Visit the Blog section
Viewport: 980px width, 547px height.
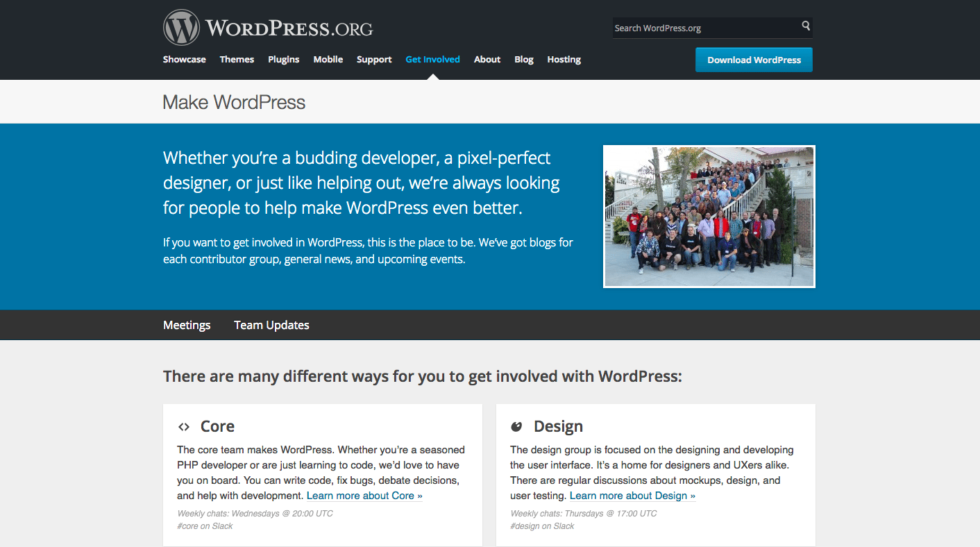[x=523, y=59]
